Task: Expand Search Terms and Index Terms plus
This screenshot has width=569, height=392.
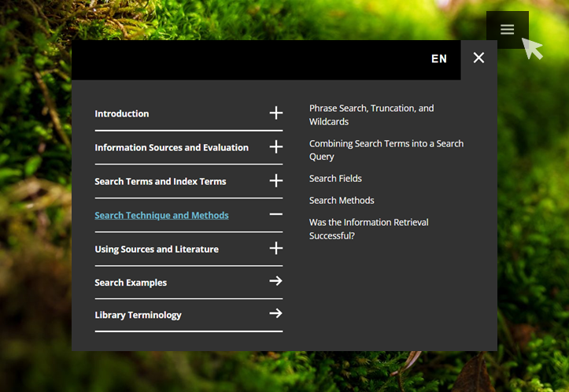Action: tap(275, 180)
